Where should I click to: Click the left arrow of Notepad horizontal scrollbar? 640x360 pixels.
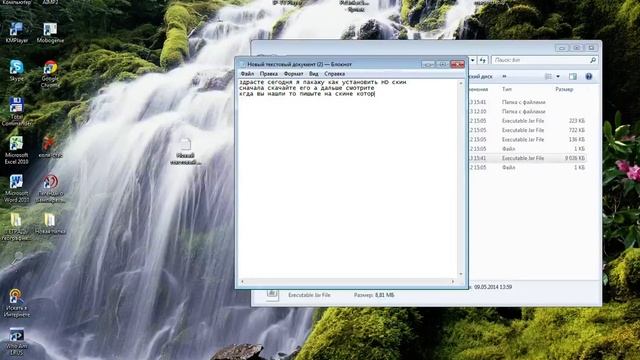coord(242,281)
